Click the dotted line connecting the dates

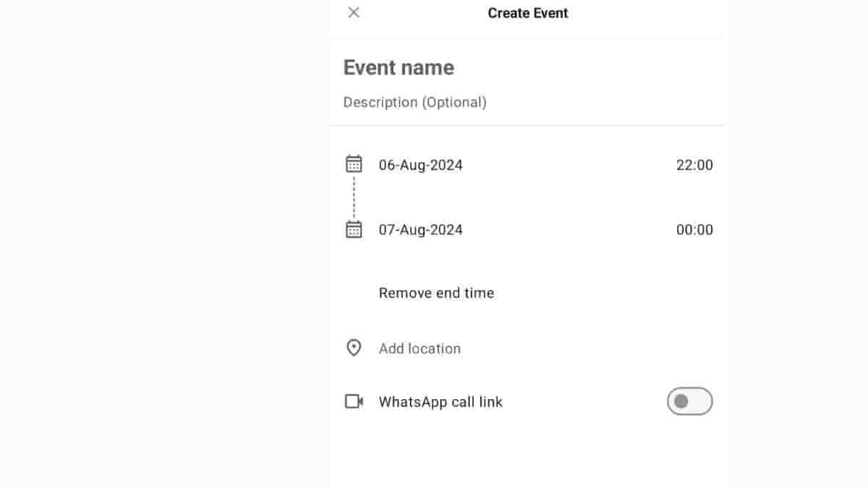[354, 197]
